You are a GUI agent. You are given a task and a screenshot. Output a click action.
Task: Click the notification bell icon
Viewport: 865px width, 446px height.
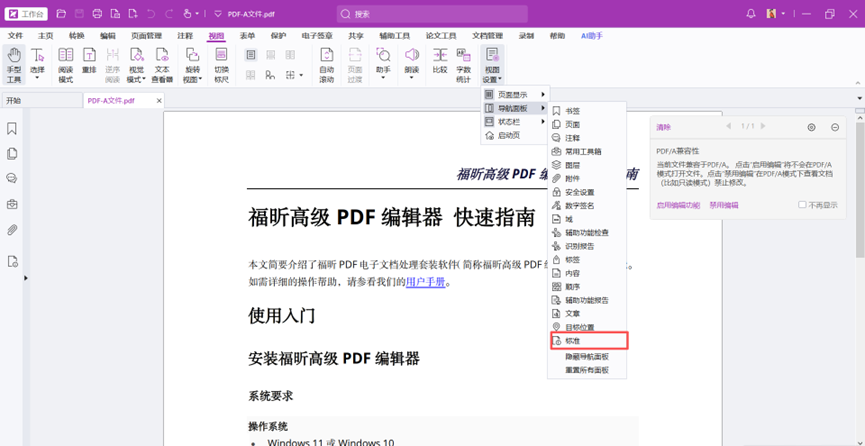point(751,14)
